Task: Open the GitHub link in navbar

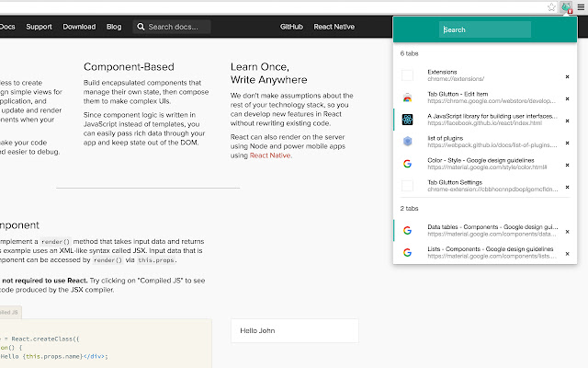Action: (x=291, y=27)
